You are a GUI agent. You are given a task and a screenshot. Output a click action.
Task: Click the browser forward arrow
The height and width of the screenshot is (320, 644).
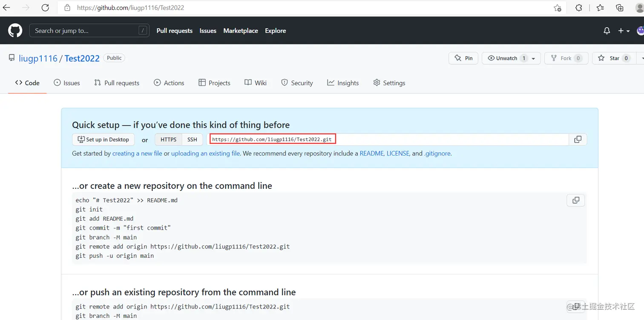coord(26,8)
